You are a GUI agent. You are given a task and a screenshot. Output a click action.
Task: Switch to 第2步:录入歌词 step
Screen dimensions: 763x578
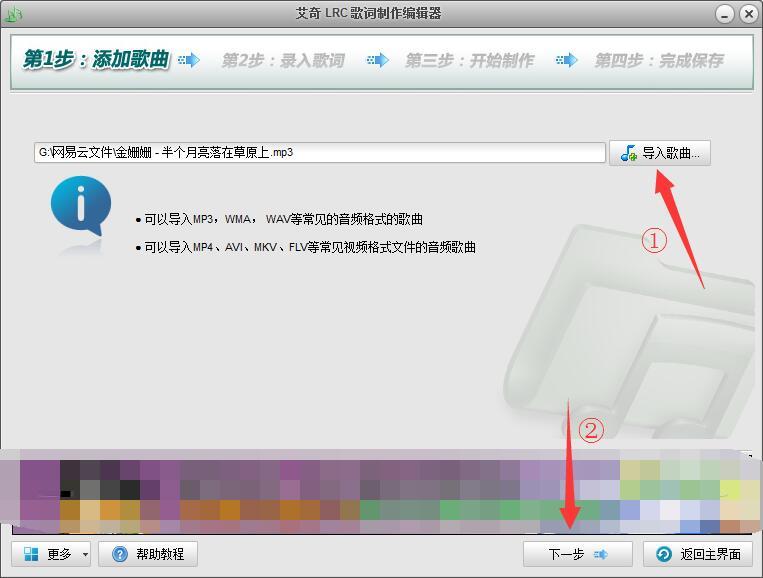click(283, 60)
